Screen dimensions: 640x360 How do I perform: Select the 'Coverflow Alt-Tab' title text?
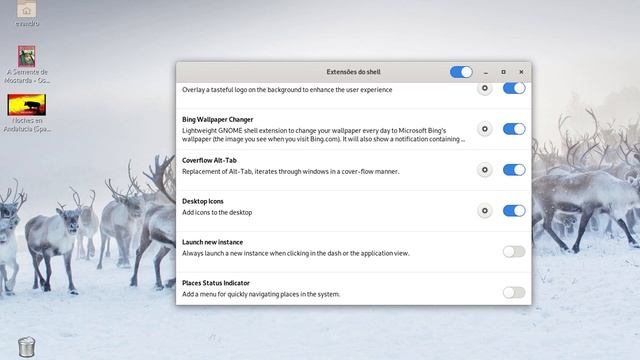(x=209, y=160)
